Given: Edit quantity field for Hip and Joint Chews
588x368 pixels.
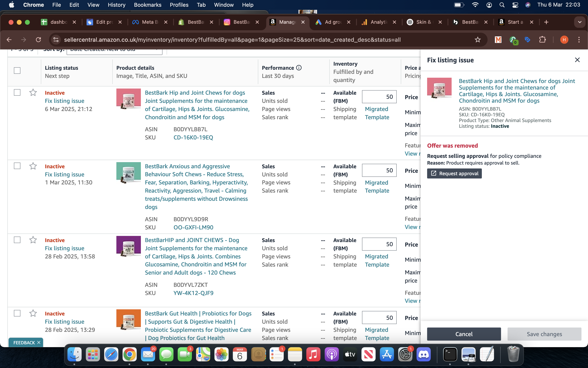Looking at the screenshot, I should 379,97.
